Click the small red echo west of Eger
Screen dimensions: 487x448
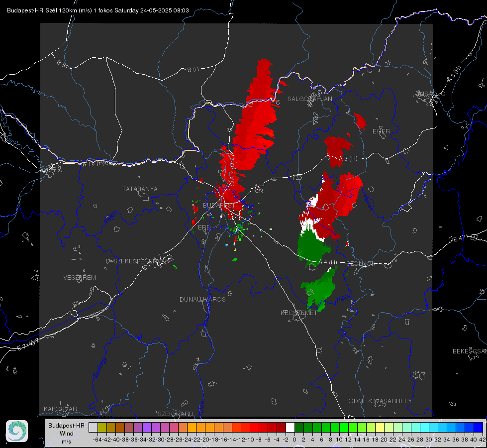point(360,121)
